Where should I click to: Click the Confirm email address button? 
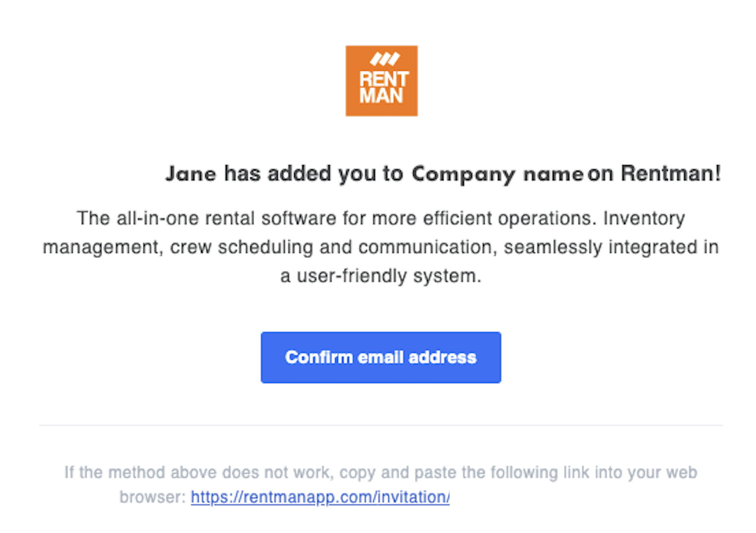point(381,357)
